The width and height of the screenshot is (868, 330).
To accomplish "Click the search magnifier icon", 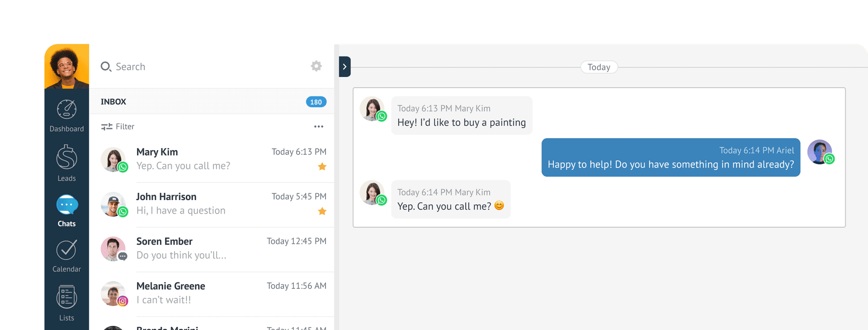I will [106, 67].
